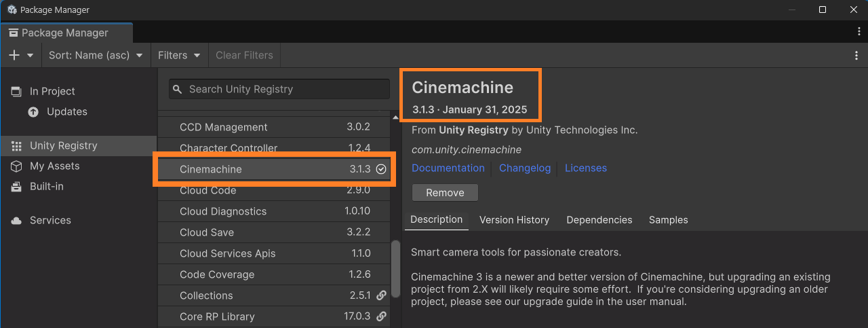Image resolution: width=868 pixels, height=328 pixels.
Task: Click the Services cloud icon
Action: click(16, 221)
